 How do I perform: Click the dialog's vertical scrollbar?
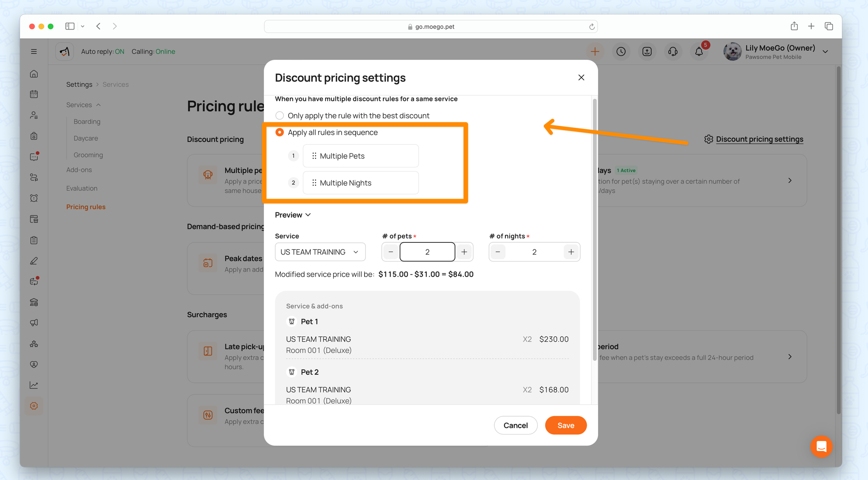pyautogui.click(x=595, y=230)
